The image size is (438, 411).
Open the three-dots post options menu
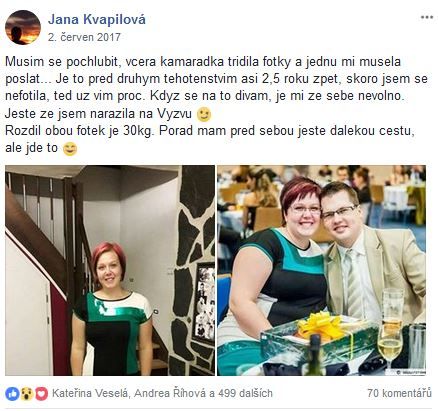click(x=427, y=17)
